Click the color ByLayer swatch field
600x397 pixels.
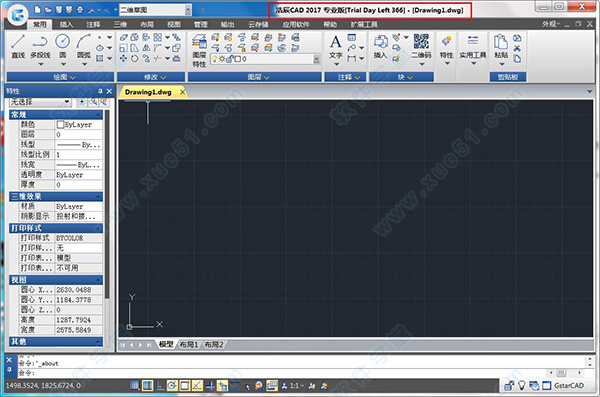click(79, 124)
